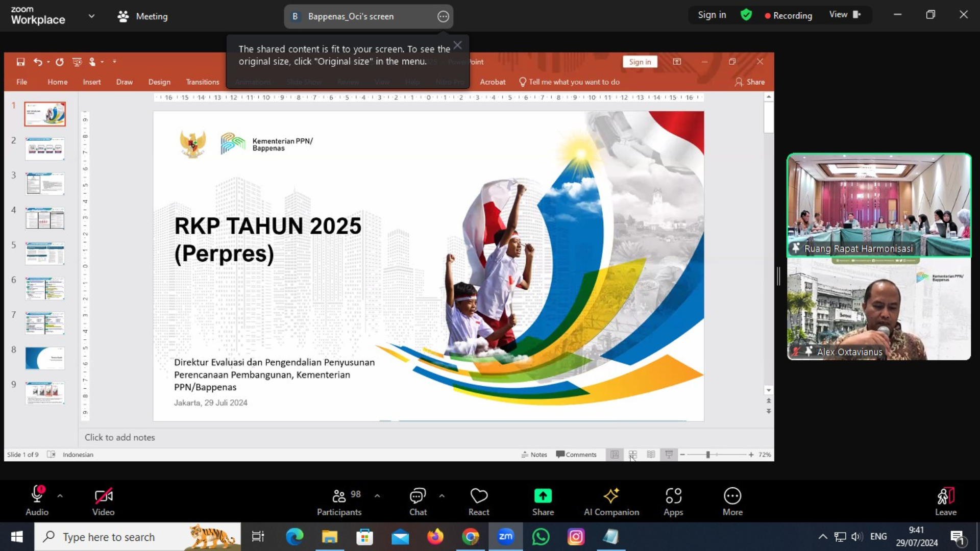Image resolution: width=980 pixels, height=551 pixels.
Task: Select slide 3 thumbnail
Action: 45,184
